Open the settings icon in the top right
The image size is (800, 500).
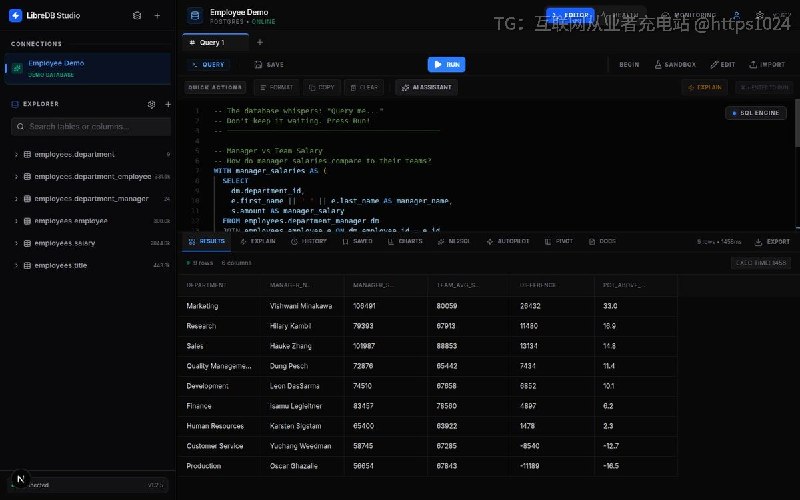point(759,15)
